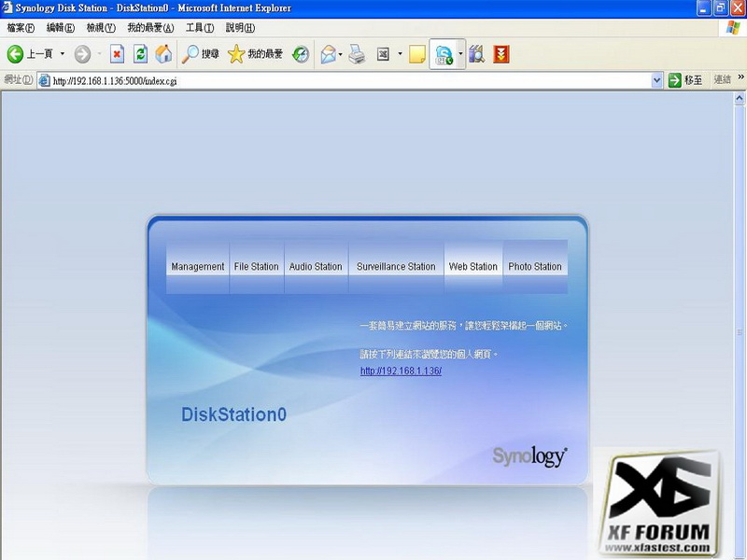Click the Research books toolbar icon
Viewport: 747px width, 560px height.
(x=476, y=54)
